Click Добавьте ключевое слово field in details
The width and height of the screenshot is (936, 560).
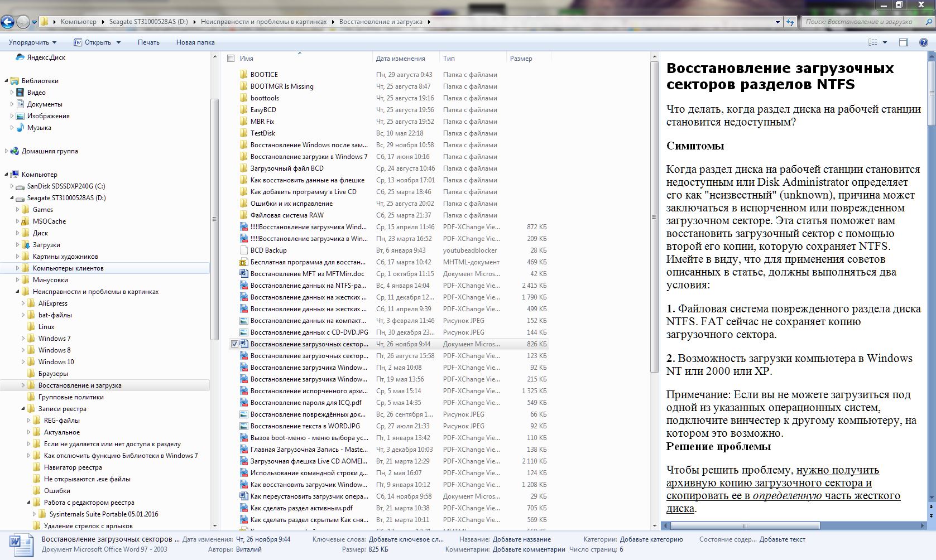[x=406, y=539]
